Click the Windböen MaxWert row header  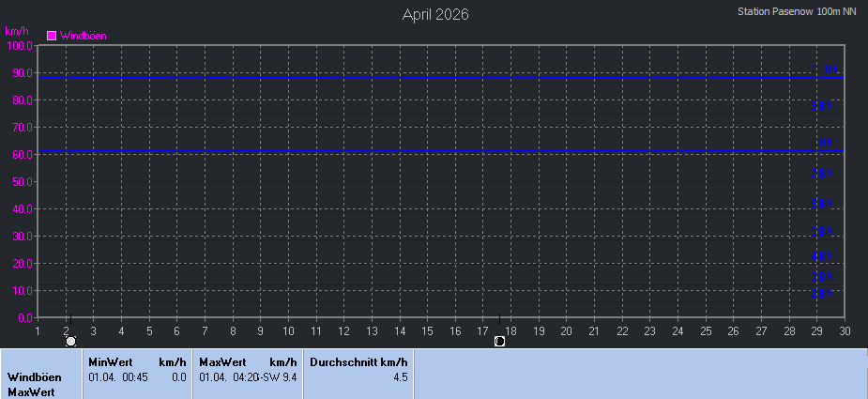click(x=35, y=384)
